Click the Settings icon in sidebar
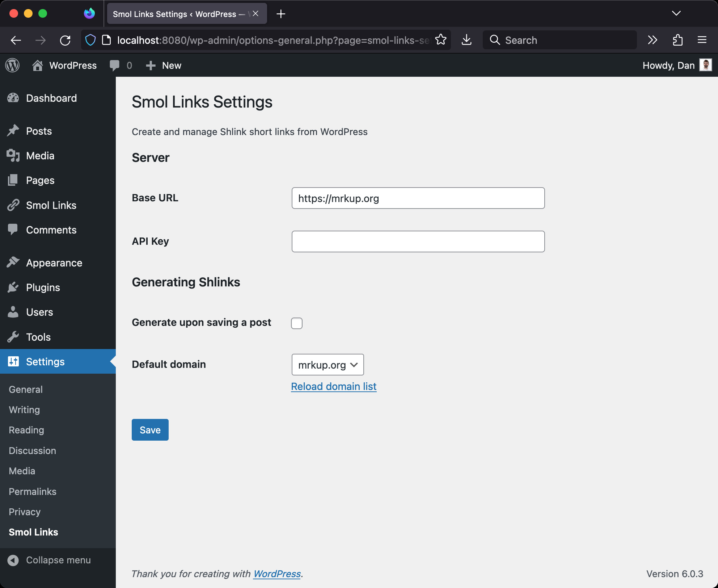718x588 pixels. [x=13, y=361]
